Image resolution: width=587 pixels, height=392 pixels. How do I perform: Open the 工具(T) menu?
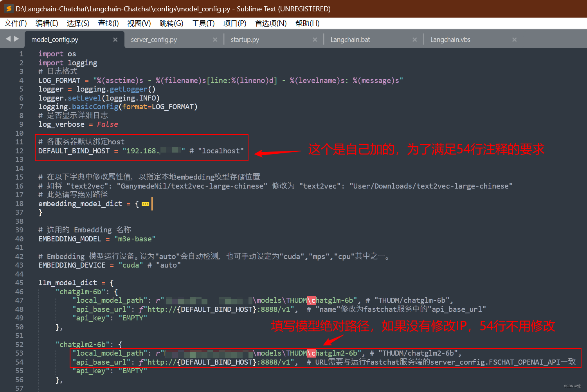click(203, 23)
